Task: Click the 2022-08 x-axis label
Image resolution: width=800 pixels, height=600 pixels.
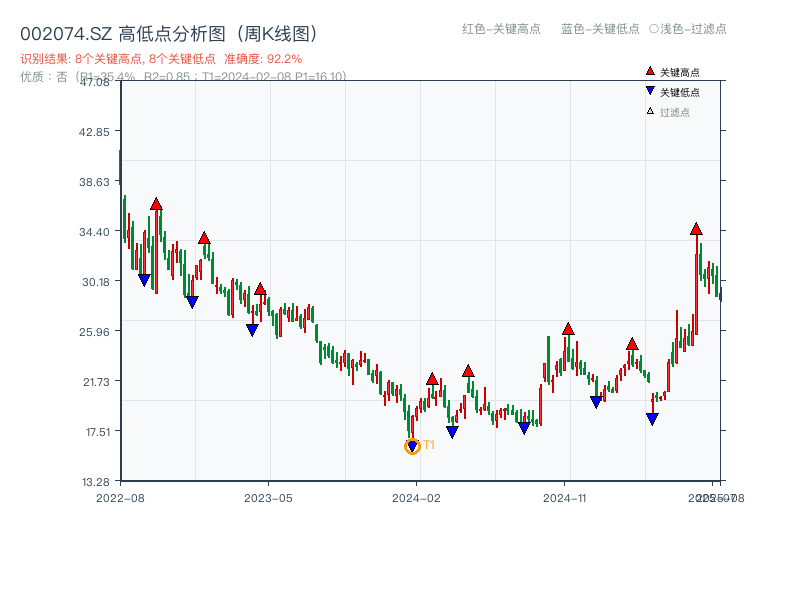Action: coord(120,498)
